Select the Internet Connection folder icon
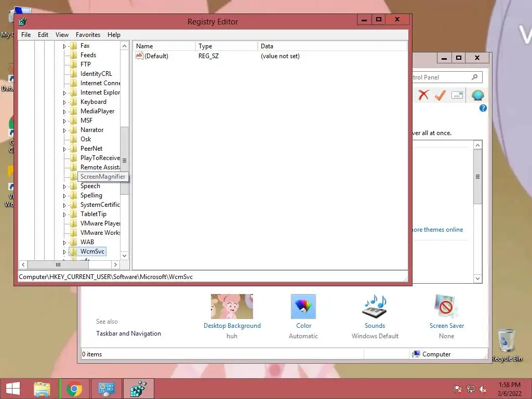This screenshot has width=532, height=399. click(74, 83)
